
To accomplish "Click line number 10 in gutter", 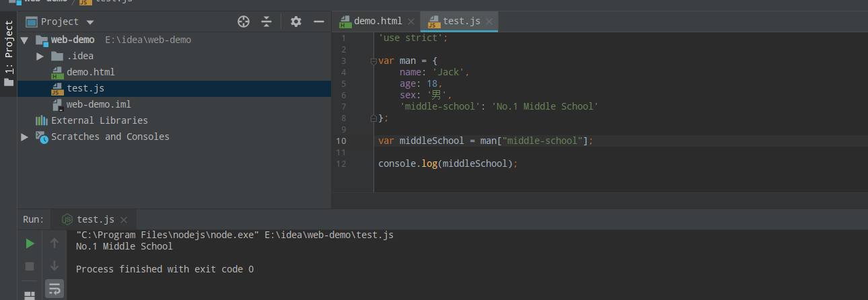I will click(x=340, y=141).
